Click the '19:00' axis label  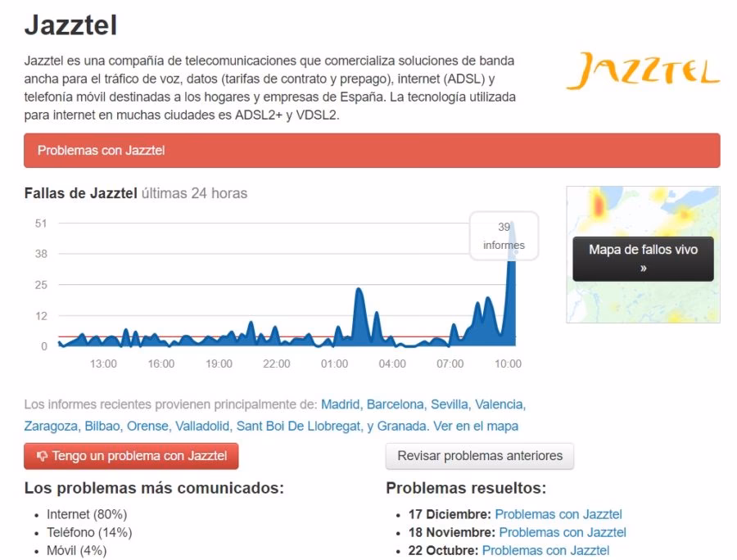(x=219, y=364)
